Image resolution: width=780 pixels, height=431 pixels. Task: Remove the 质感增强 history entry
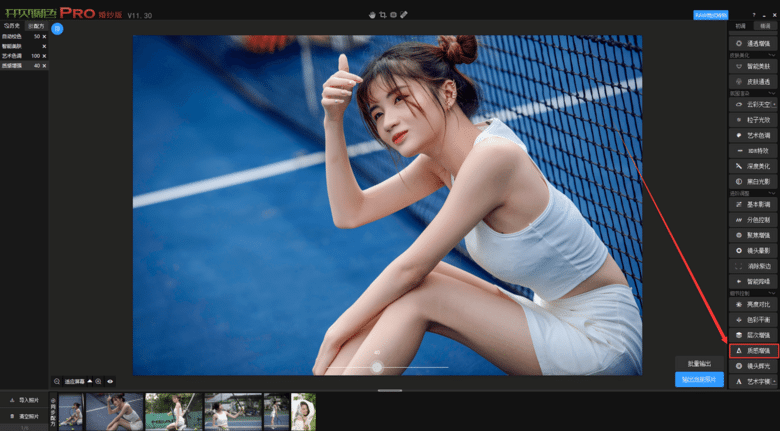point(43,66)
